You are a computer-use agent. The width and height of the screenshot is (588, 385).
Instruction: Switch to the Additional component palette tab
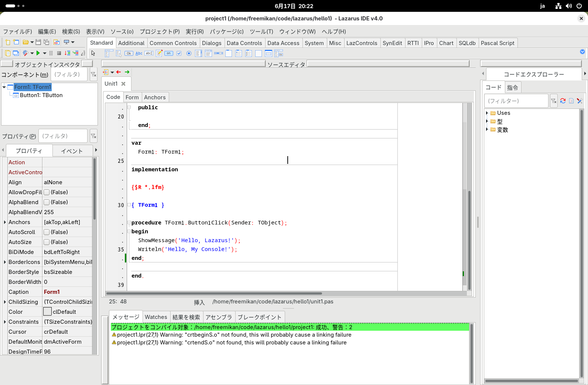tap(131, 43)
